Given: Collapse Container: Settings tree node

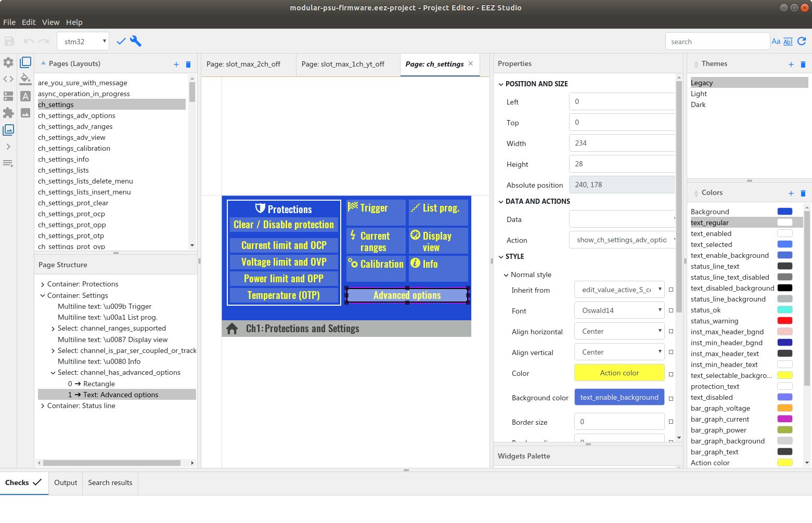Looking at the screenshot, I should click(43, 296).
